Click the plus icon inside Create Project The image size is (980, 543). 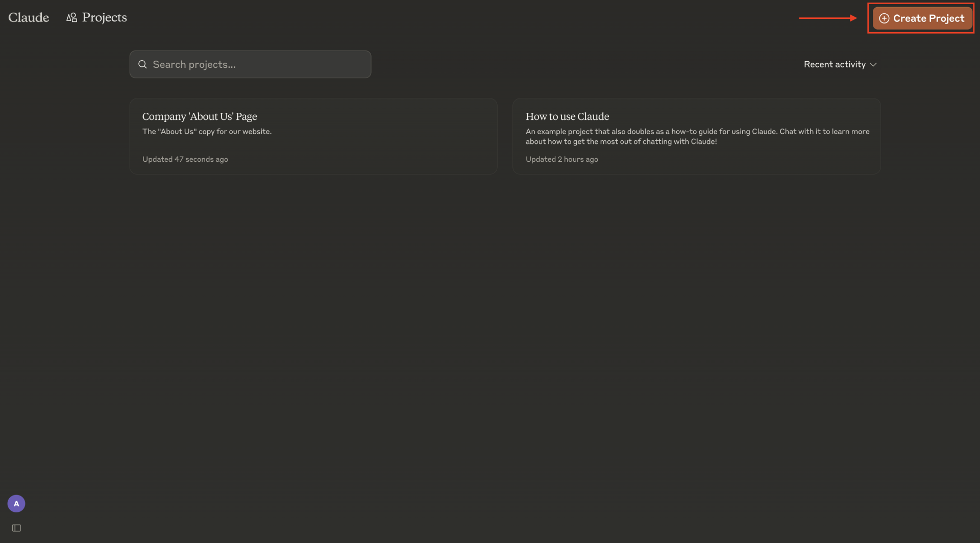[885, 18]
